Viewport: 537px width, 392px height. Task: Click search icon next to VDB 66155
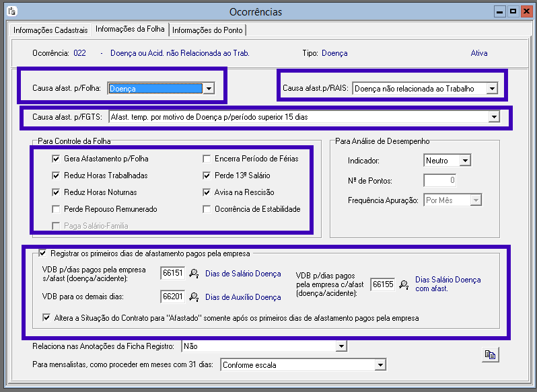coord(404,284)
